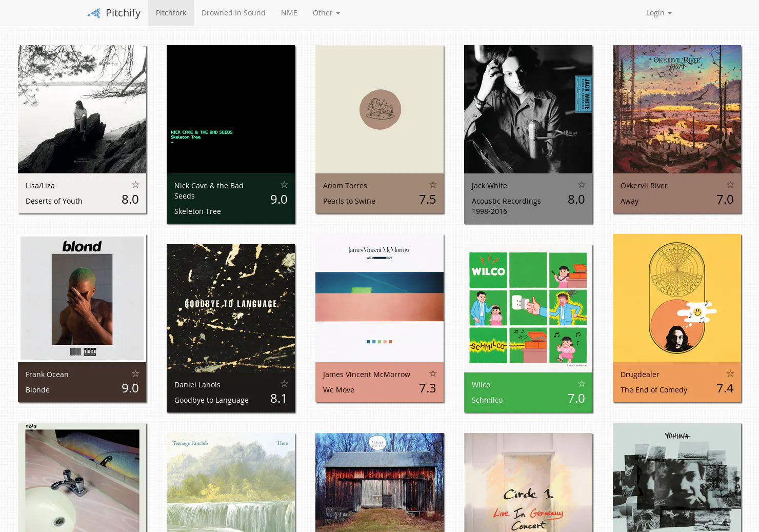
Task: Star the Lisa/Liza Deserts of Youth album
Action: [x=135, y=185]
